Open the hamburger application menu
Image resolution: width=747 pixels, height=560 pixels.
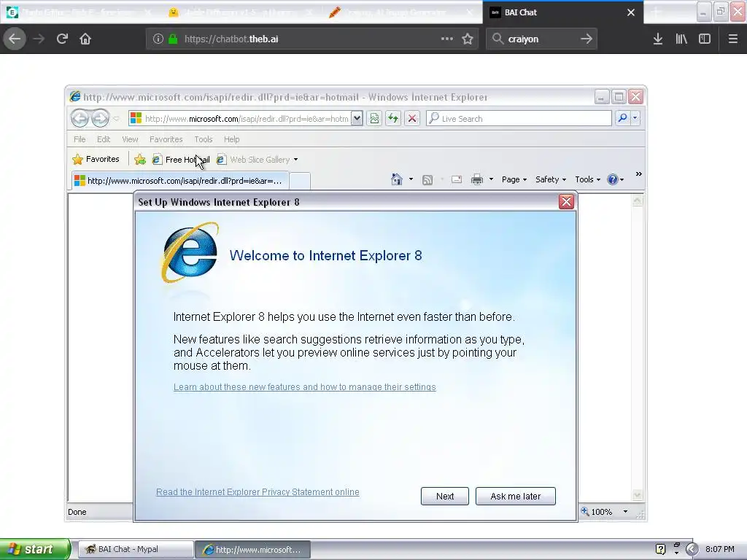pyautogui.click(x=733, y=39)
